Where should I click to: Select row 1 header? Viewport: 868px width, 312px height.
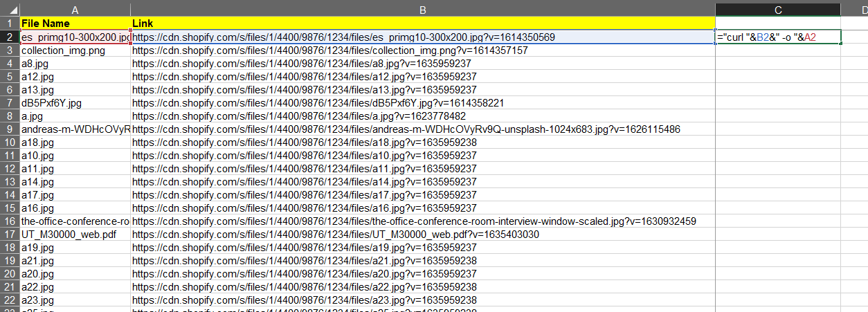(10, 24)
